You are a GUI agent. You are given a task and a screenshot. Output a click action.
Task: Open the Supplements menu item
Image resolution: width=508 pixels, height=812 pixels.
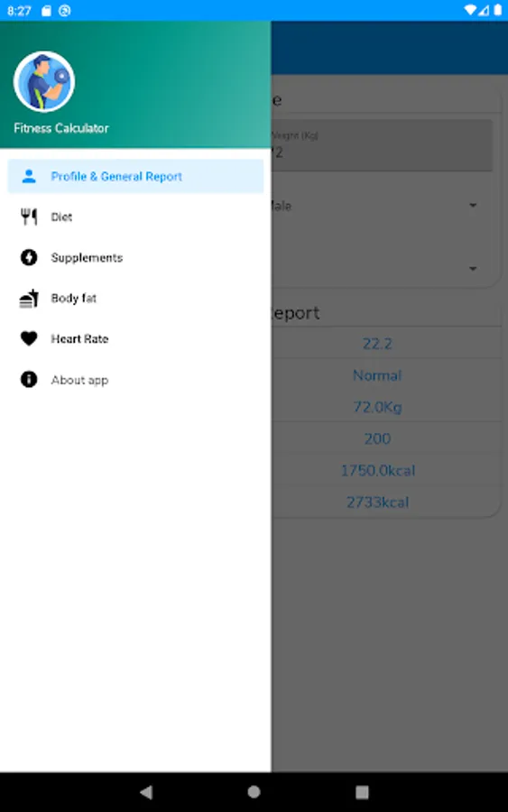tap(135, 257)
